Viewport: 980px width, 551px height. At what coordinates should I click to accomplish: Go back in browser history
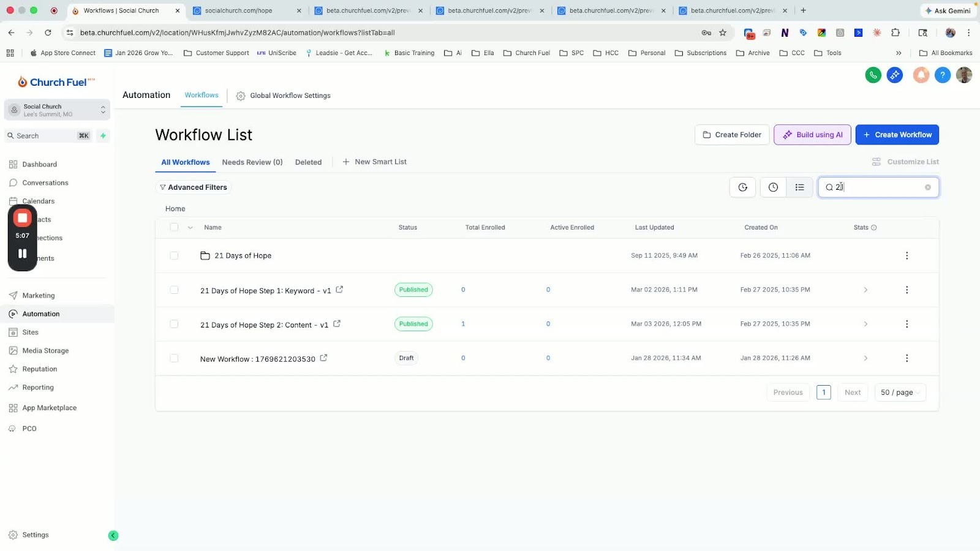coord(11,32)
